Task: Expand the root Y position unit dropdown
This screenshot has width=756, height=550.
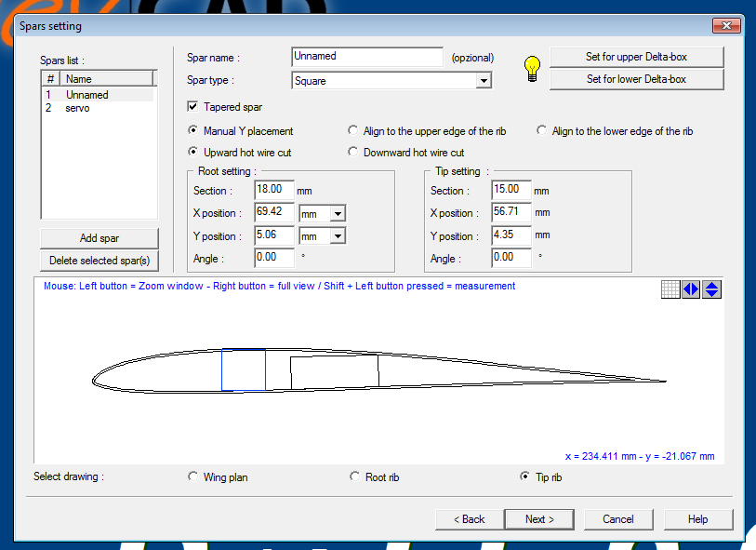Action: pyautogui.click(x=338, y=236)
